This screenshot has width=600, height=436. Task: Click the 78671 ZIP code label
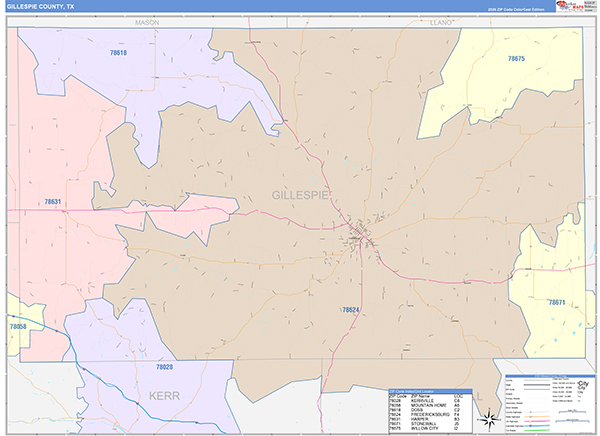point(557,302)
